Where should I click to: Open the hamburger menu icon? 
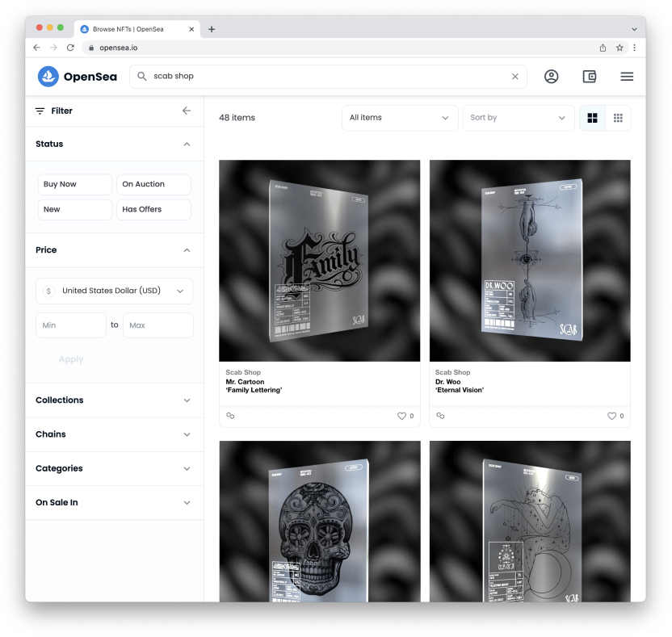pos(627,76)
